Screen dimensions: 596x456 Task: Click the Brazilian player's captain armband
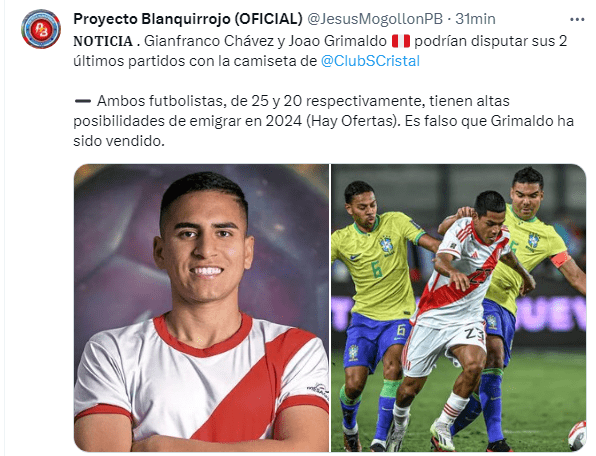pos(560,259)
